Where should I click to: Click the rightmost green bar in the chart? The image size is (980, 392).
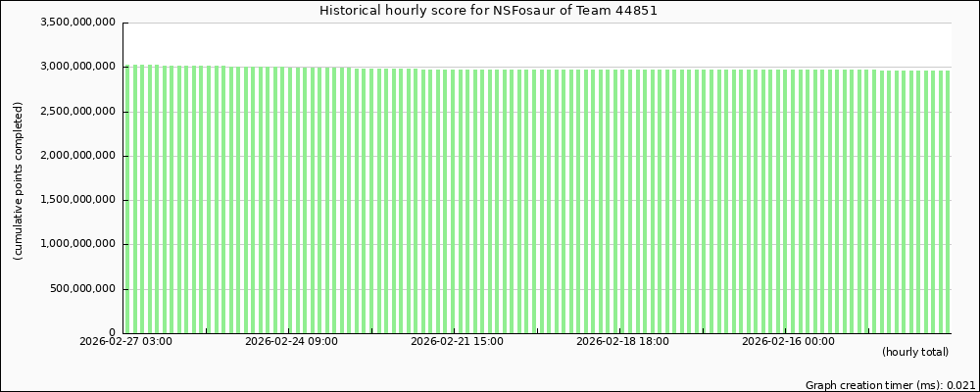(948, 196)
